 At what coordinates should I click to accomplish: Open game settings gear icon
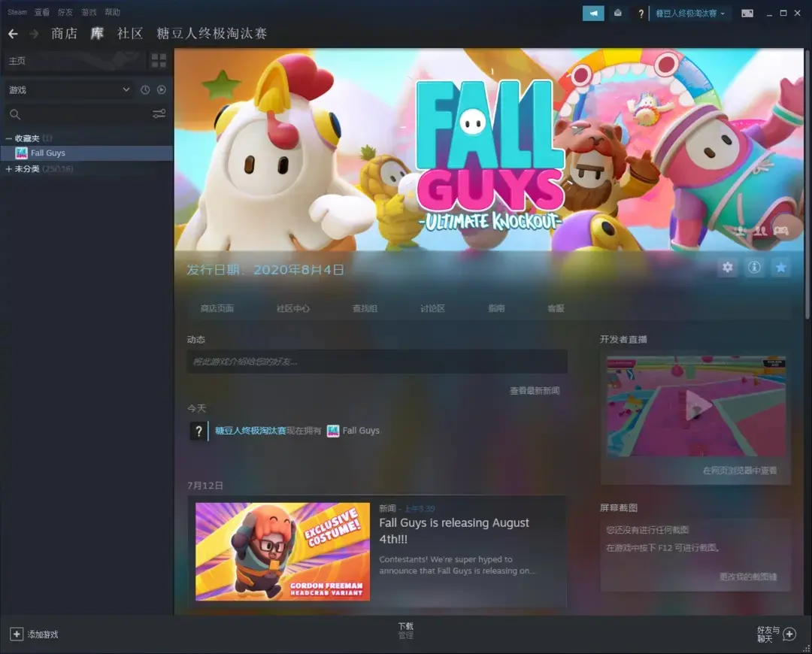tap(728, 267)
